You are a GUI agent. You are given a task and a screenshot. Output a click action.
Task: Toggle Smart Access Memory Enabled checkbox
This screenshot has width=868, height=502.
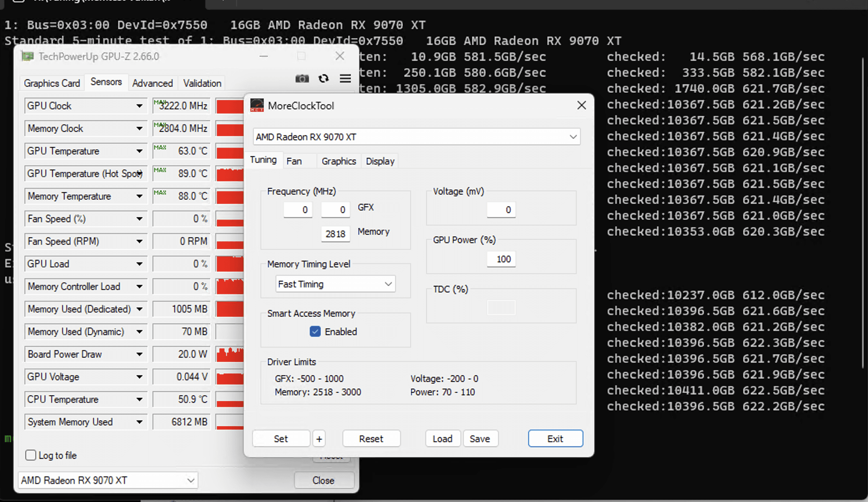click(315, 332)
